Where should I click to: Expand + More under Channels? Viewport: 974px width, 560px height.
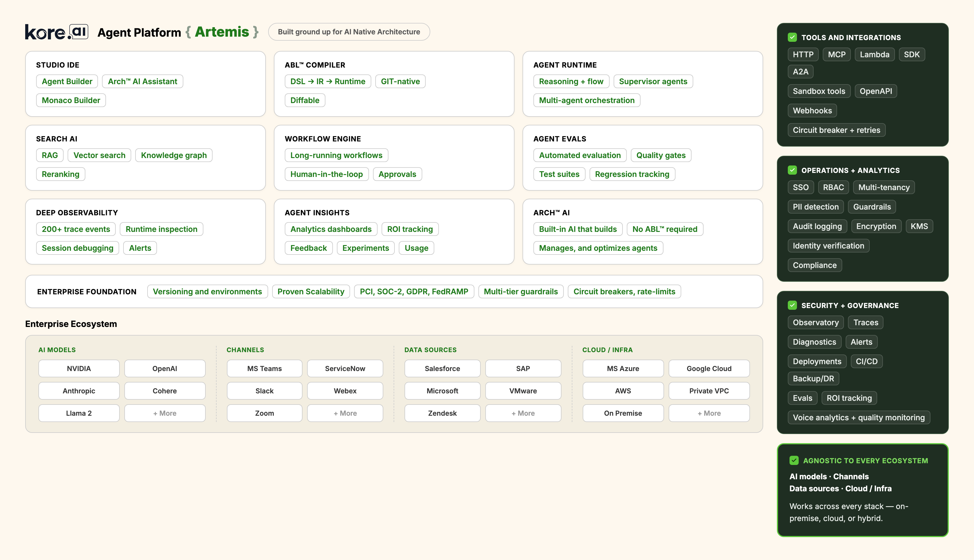click(345, 413)
